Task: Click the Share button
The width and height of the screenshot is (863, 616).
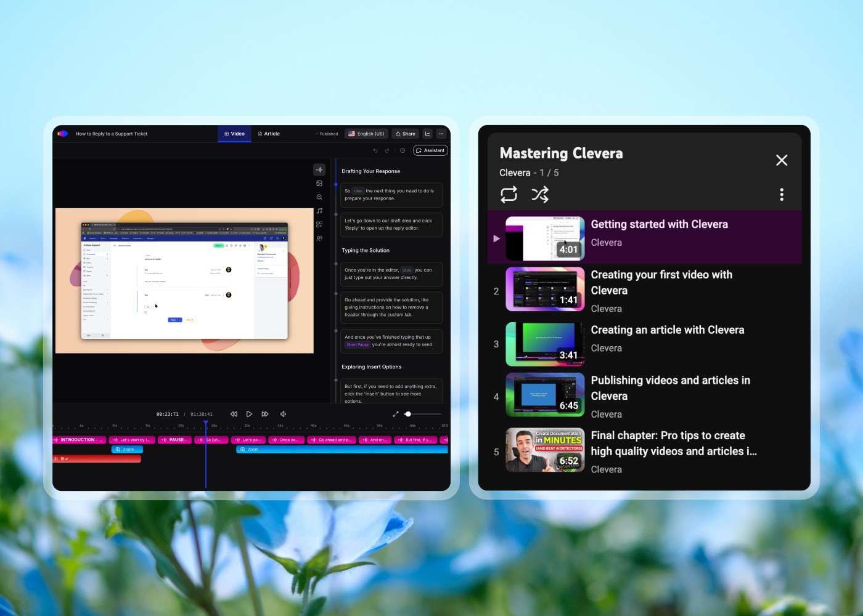Action: [x=405, y=134]
